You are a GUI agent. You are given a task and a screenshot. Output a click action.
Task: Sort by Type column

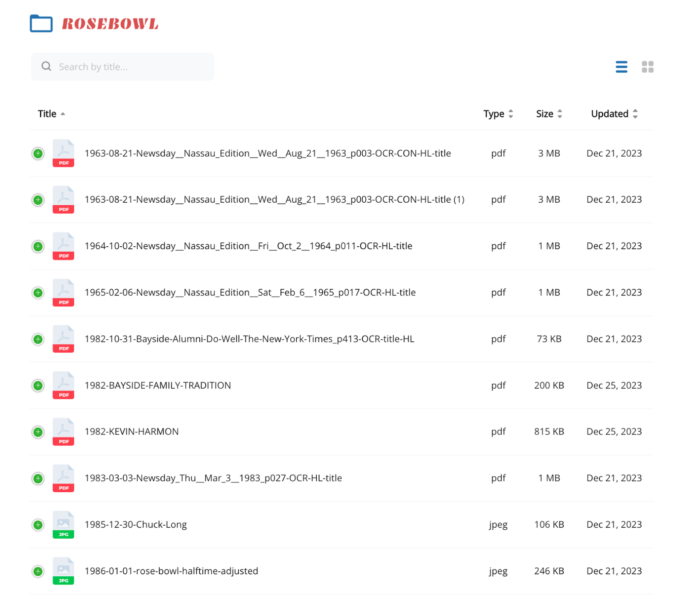[498, 114]
